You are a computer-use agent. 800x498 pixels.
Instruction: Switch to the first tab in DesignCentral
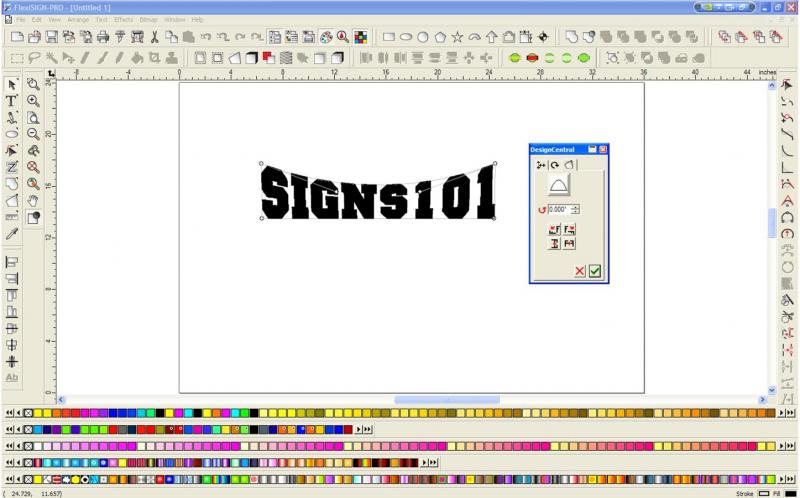pos(541,165)
